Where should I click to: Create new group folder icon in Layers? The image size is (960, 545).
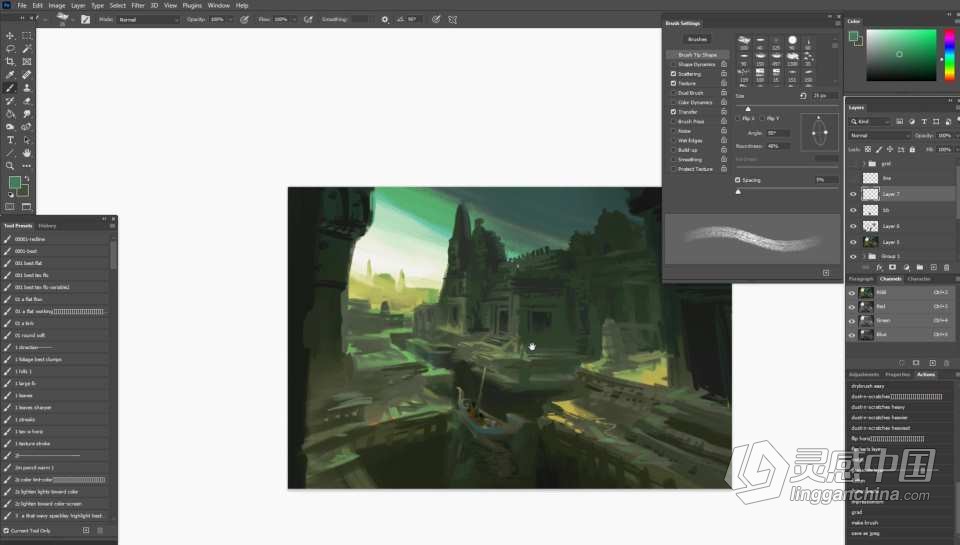[x=920, y=268]
